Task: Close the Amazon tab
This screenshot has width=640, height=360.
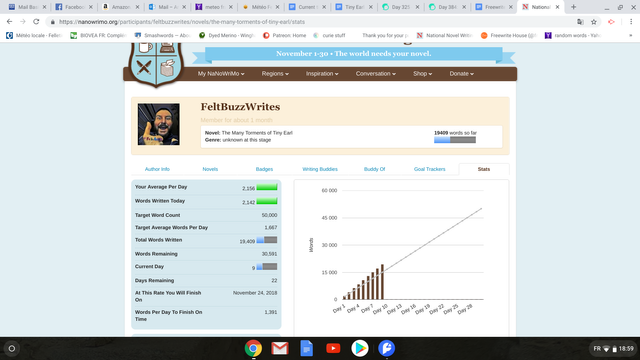Action: 137,7
